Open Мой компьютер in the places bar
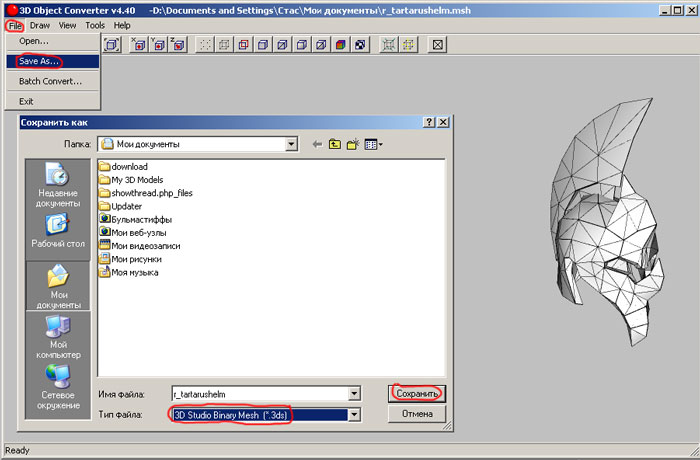 (57, 336)
